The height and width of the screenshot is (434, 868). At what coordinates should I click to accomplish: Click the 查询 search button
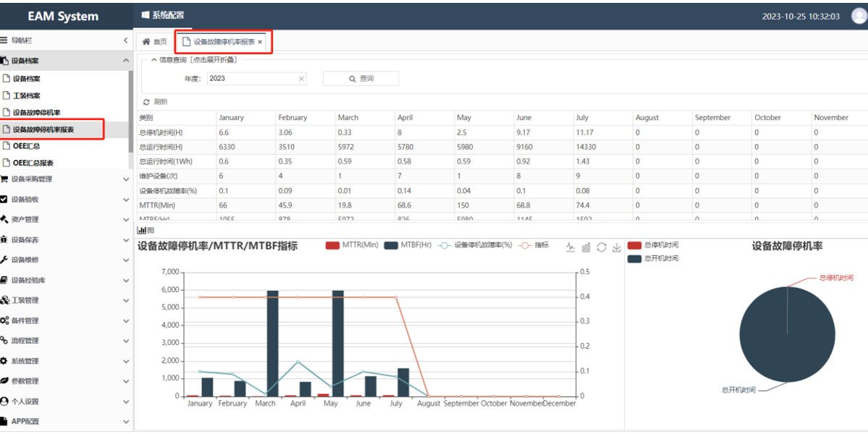coord(361,79)
